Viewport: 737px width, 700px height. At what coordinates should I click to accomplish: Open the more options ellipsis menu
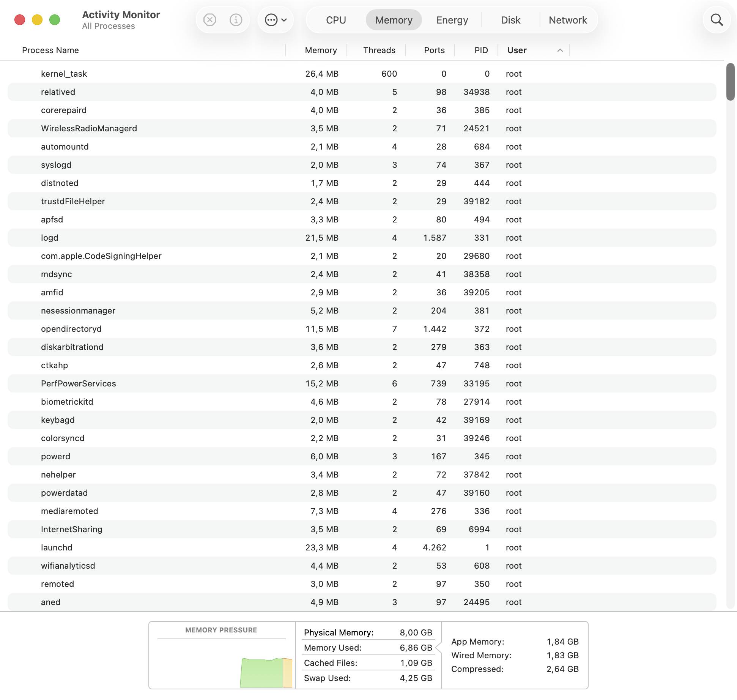[x=276, y=20]
